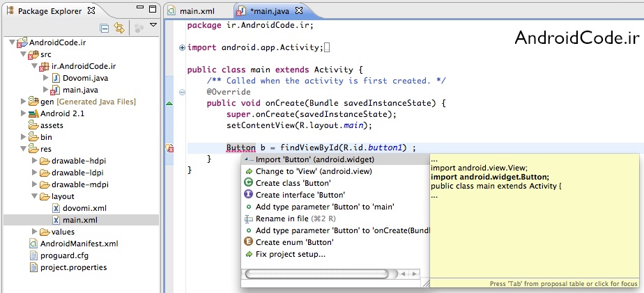
Task: Expand the folded import statements
Action: pyautogui.click(x=182, y=47)
